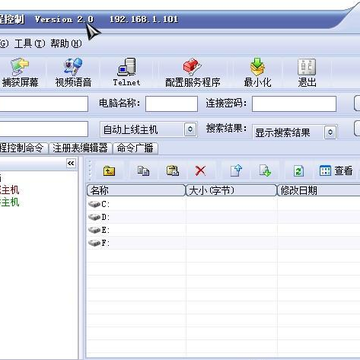Switch to the 控制命令 tab
Image resolution: width=360 pixels, height=360 pixels.
tap(23, 148)
